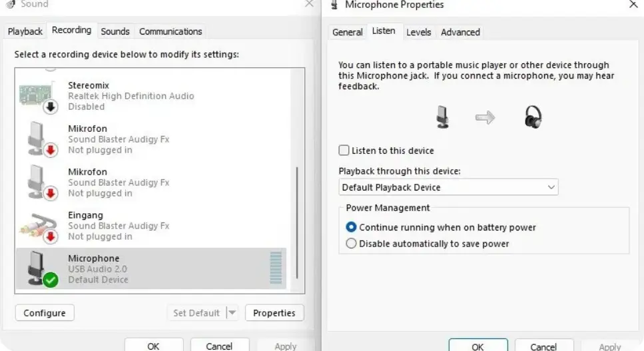The image size is (644, 351).
Task: Expand the Set Default dropdown arrow
Action: [232, 313]
